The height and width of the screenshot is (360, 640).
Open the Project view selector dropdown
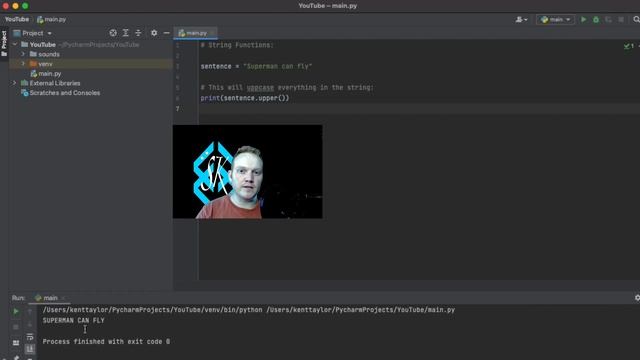click(33, 33)
